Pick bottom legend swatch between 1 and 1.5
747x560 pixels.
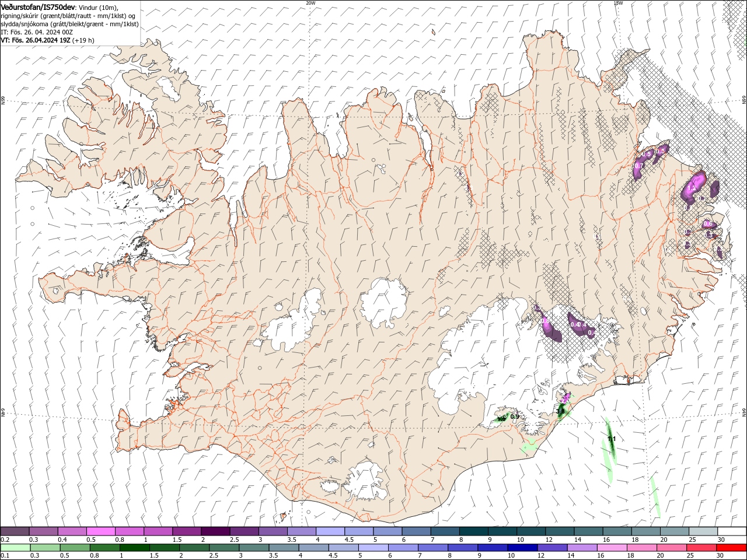pyautogui.click(x=134, y=548)
